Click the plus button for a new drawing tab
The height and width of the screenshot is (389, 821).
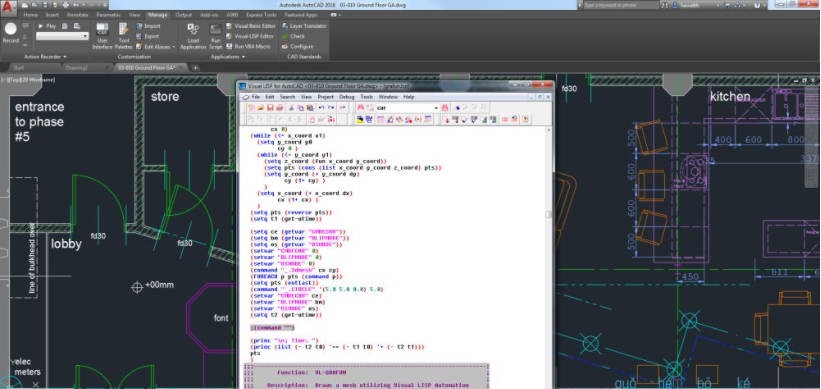[x=195, y=68]
